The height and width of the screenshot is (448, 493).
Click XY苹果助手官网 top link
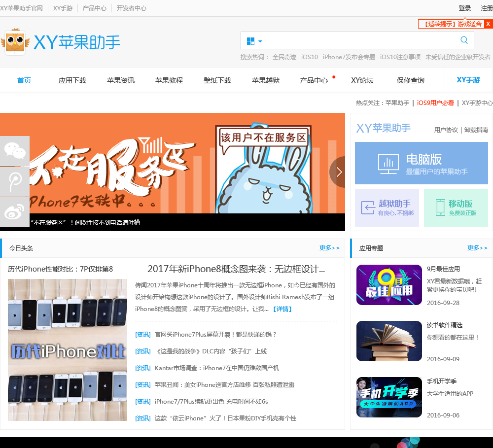(21, 8)
